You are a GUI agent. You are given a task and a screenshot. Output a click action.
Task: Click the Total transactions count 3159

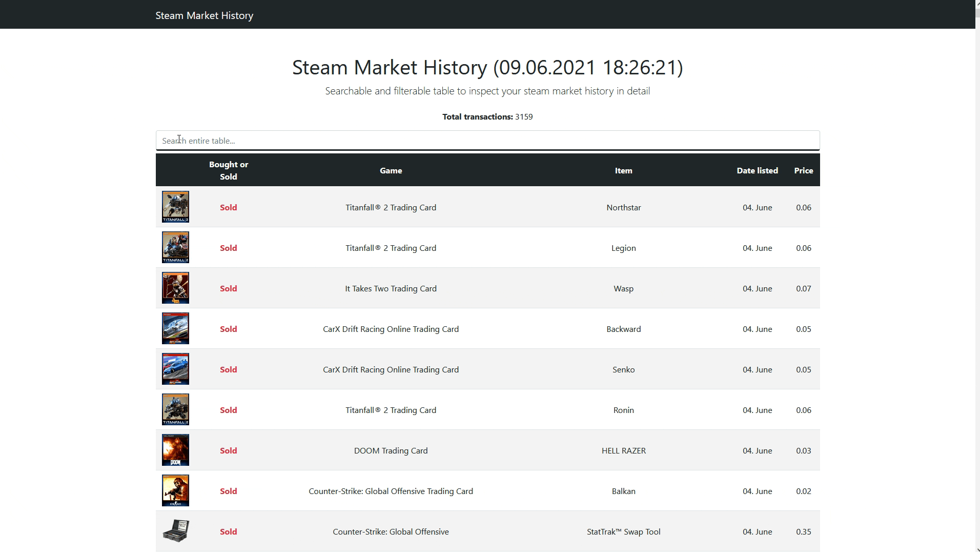524,116
